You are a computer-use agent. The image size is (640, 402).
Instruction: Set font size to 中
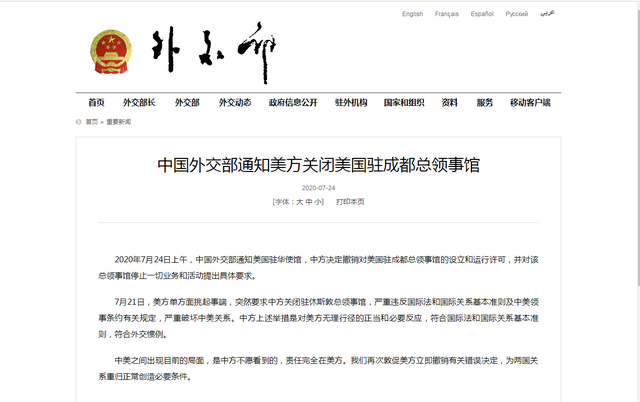coord(309,202)
